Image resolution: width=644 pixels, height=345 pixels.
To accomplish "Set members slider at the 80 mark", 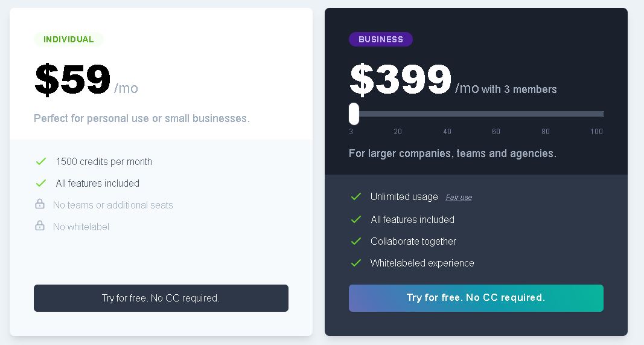I will 546,114.
